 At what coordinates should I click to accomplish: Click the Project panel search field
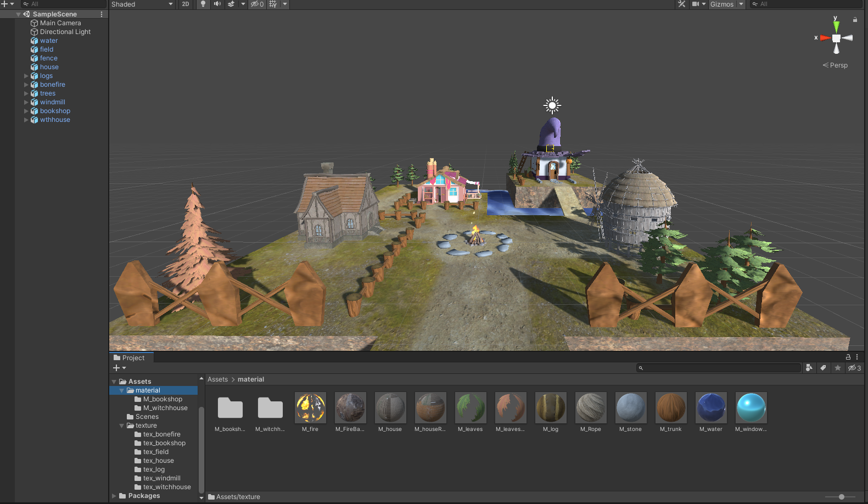(719, 368)
